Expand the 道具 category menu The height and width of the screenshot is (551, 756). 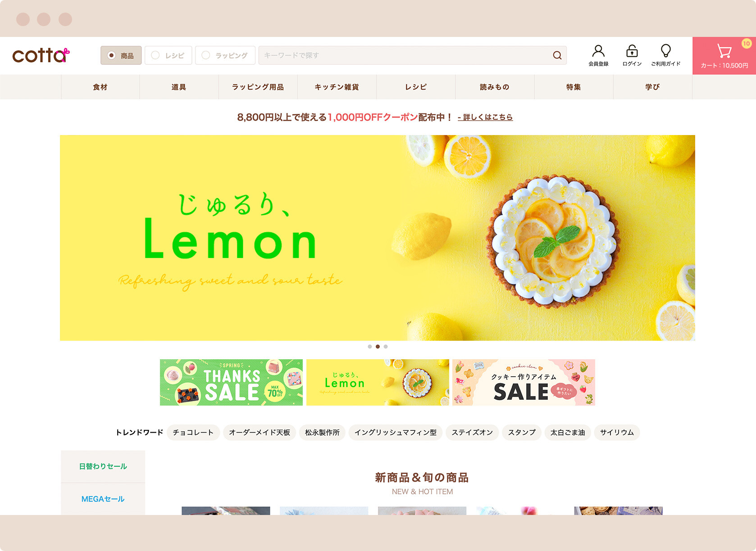[x=179, y=87]
